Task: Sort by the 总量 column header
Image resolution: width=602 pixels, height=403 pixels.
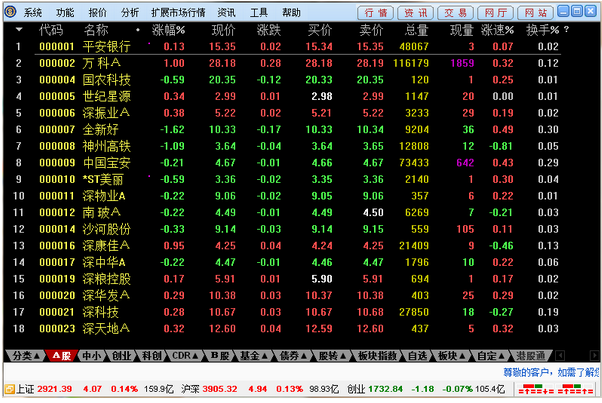Action: coord(417,30)
